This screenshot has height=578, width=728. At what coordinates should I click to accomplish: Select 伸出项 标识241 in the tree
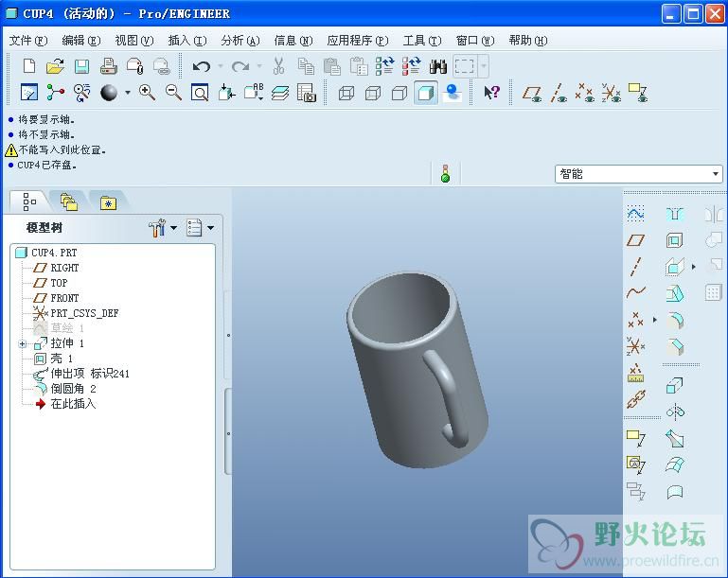90,374
